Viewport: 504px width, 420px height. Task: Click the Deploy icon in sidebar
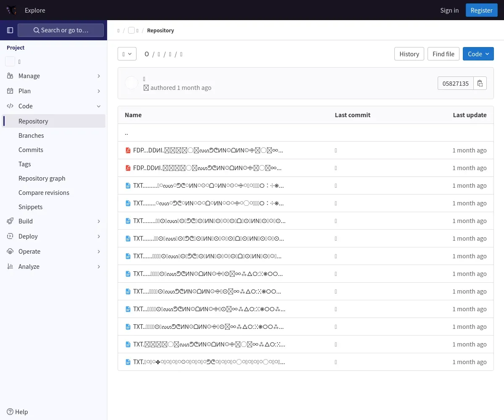click(x=10, y=236)
